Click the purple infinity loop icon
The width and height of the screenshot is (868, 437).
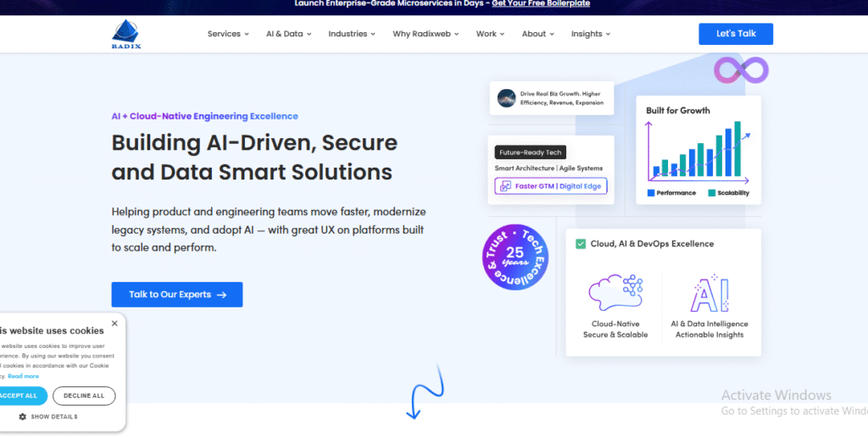(741, 70)
